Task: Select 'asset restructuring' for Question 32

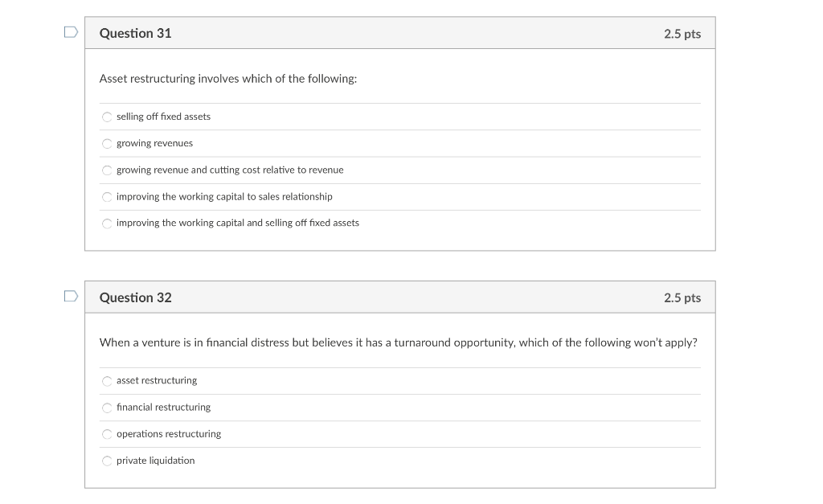Action: pyautogui.click(x=107, y=380)
